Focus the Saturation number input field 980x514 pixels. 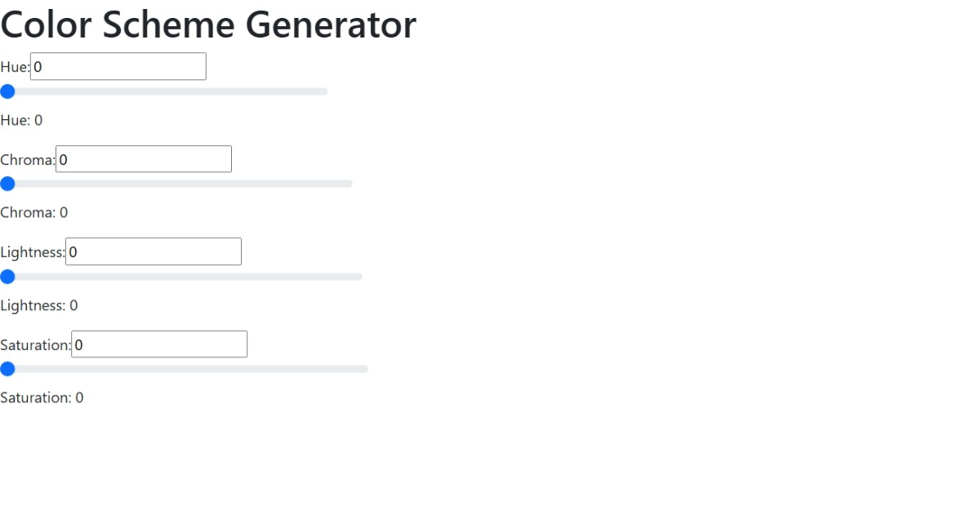[159, 344]
